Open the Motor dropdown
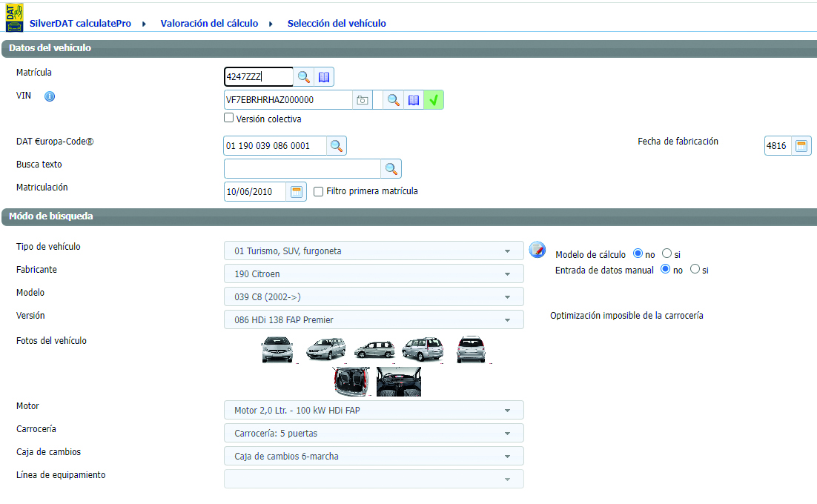 pyautogui.click(x=374, y=411)
